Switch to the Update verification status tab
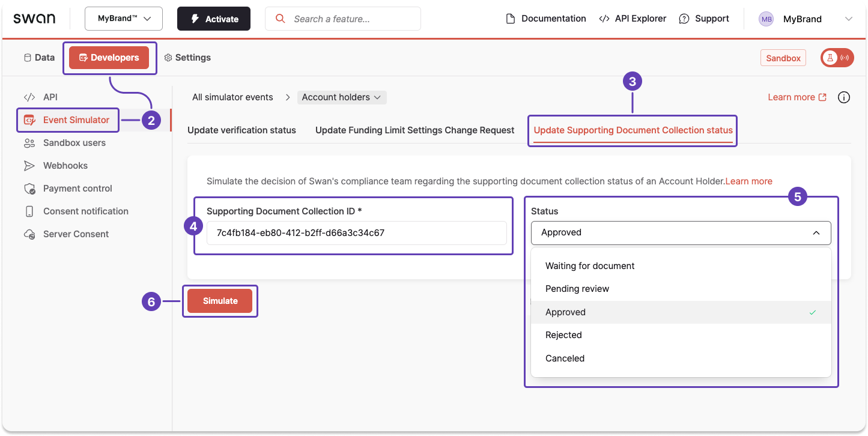Screen dimensions: 868x436 242,130
